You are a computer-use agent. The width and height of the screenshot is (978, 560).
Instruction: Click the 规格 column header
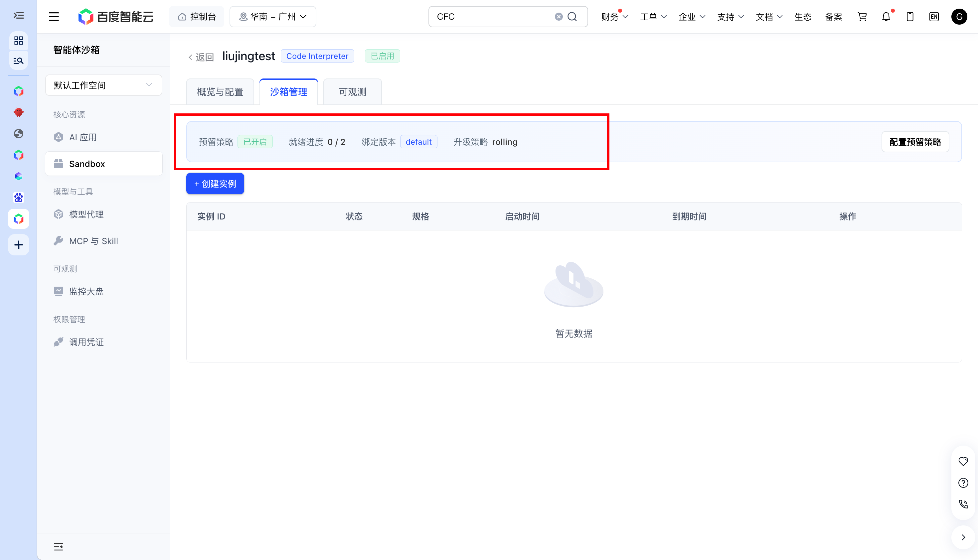(420, 216)
